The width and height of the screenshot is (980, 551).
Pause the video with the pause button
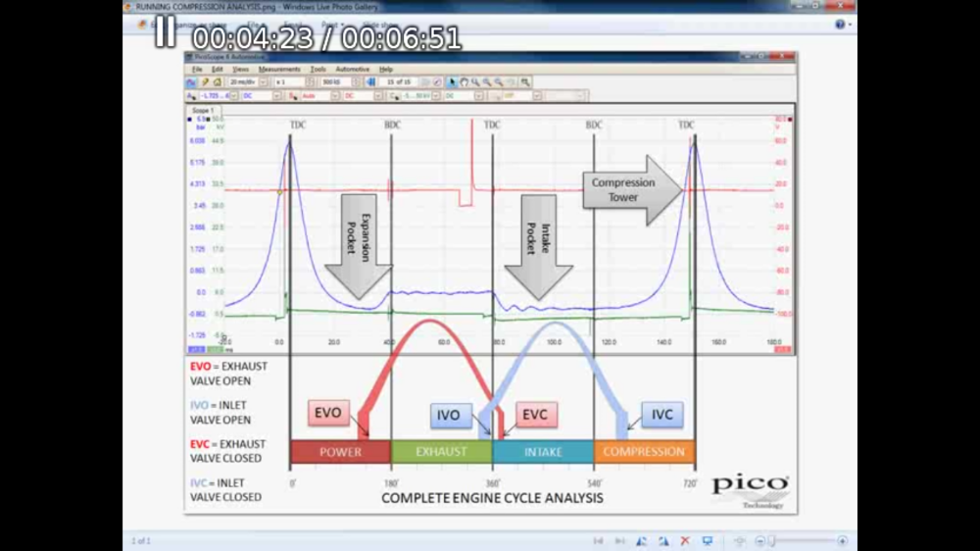(165, 33)
